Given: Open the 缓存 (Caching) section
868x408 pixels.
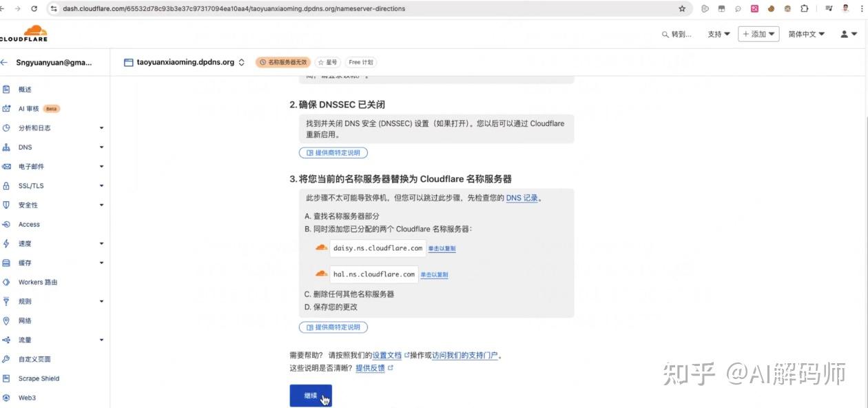Looking at the screenshot, I should coord(25,263).
